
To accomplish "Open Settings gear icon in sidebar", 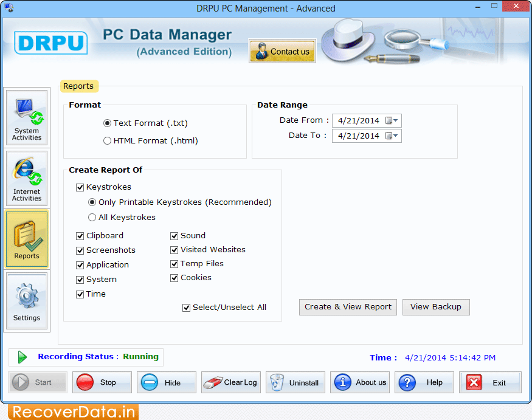I will tap(27, 295).
